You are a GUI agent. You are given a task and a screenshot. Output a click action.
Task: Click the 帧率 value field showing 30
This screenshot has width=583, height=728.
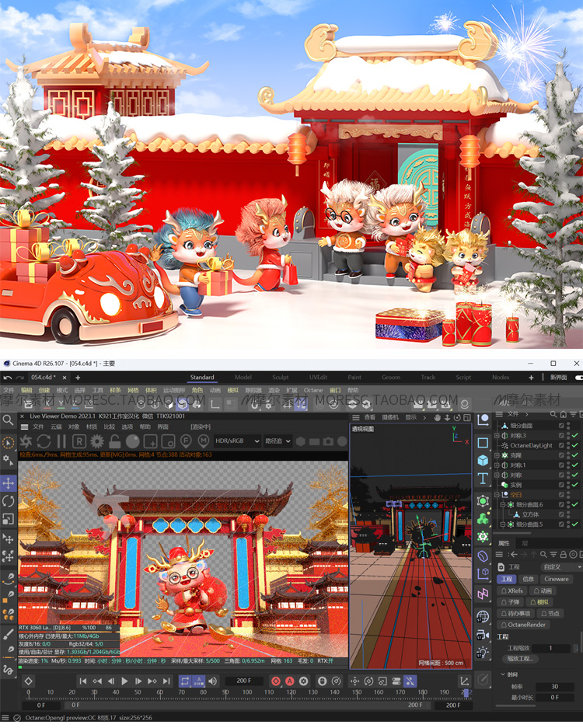pos(554,687)
